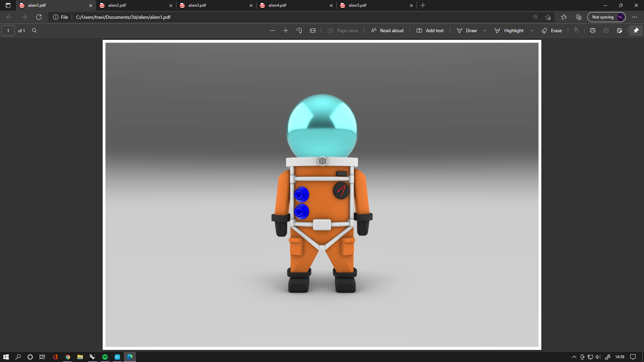Refresh the current page

click(x=39, y=17)
